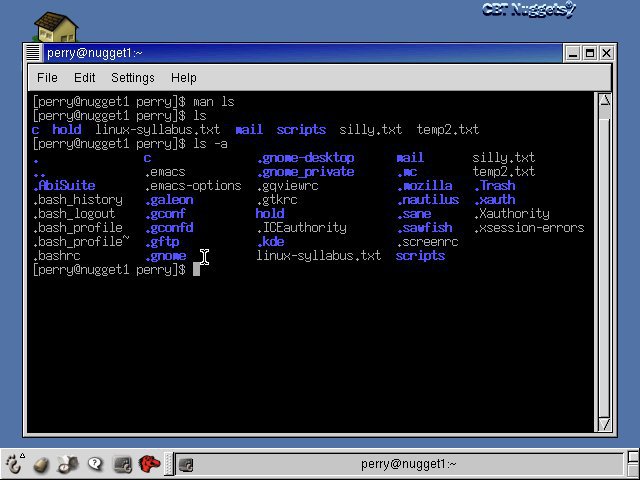Image resolution: width=640 pixels, height=480 pixels.
Task: Click the terminal scrollbar down arrow
Action: pos(604,424)
